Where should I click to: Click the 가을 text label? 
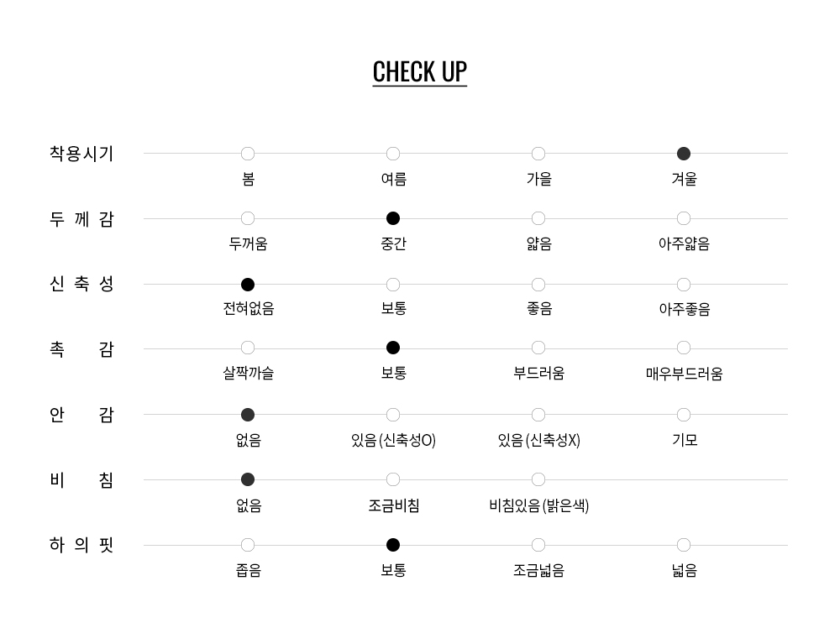click(538, 179)
